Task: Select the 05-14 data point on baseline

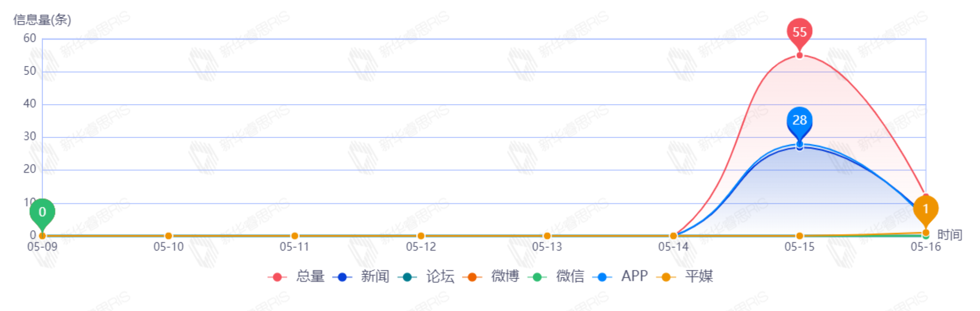Action: tap(673, 236)
